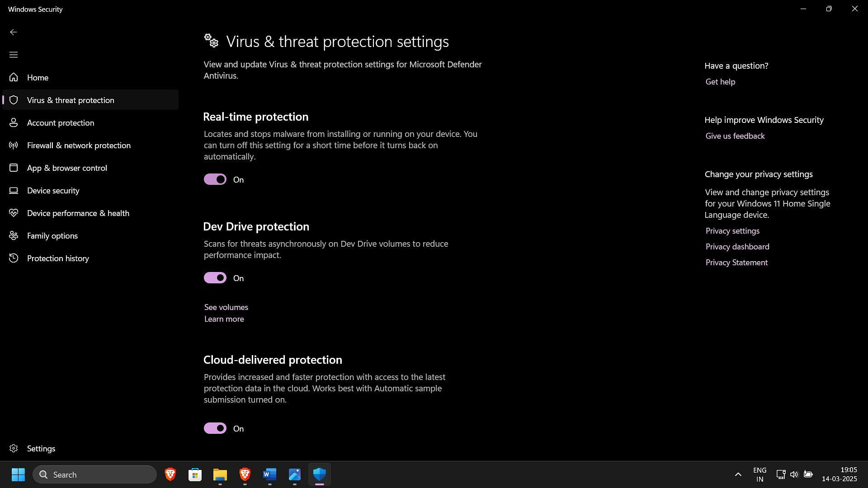
Task: Open File Explorer from taskbar
Action: [220, 474]
